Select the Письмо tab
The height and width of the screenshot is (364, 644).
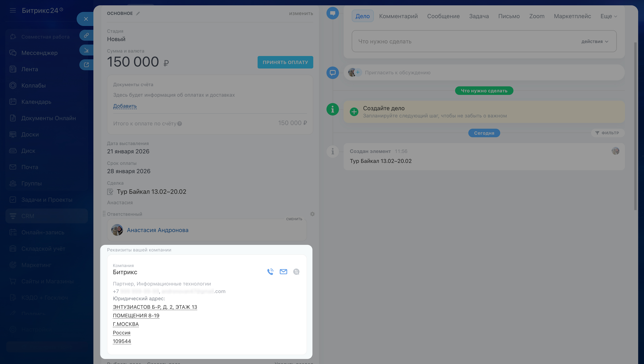click(x=509, y=16)
